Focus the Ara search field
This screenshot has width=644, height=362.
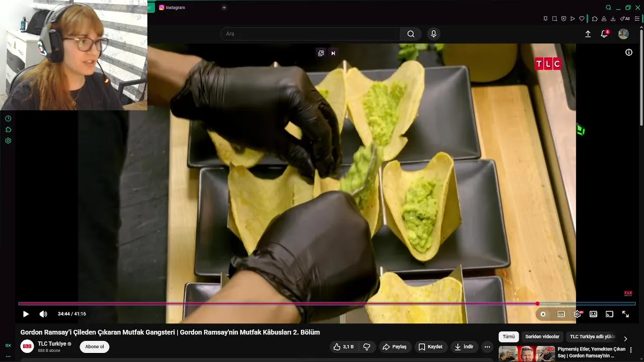coord(310,34)
